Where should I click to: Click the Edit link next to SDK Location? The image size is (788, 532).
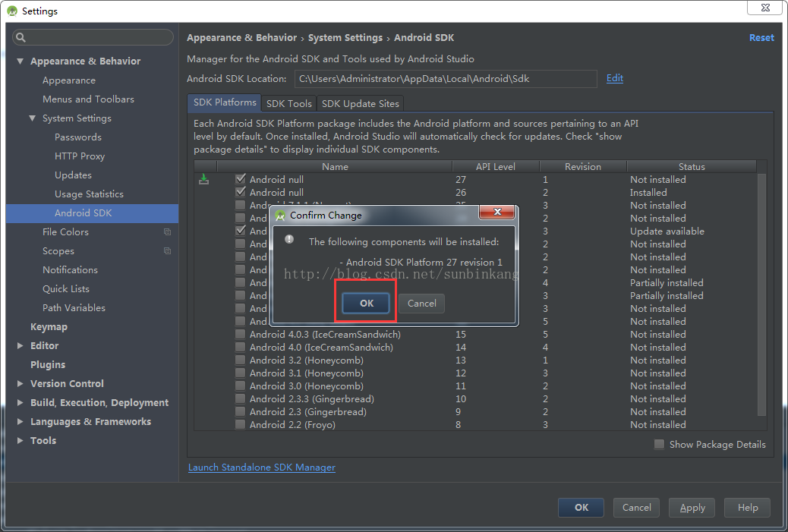[614, 78]
